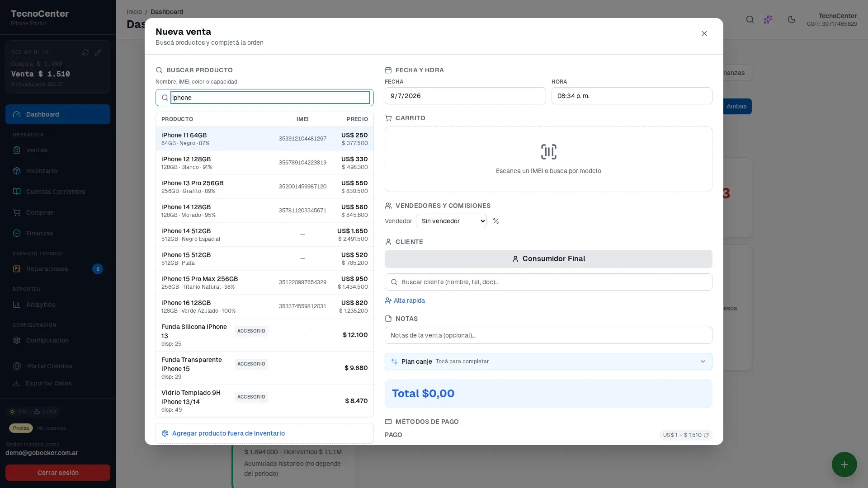
Task: Click the barcode scan icon in cart
Action: (548, 152)
